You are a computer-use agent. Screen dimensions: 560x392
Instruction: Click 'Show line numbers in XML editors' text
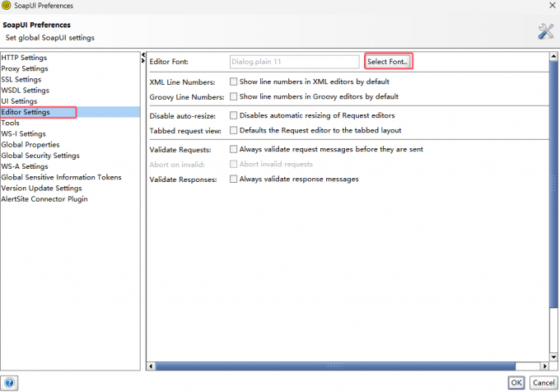click(315, 82)
